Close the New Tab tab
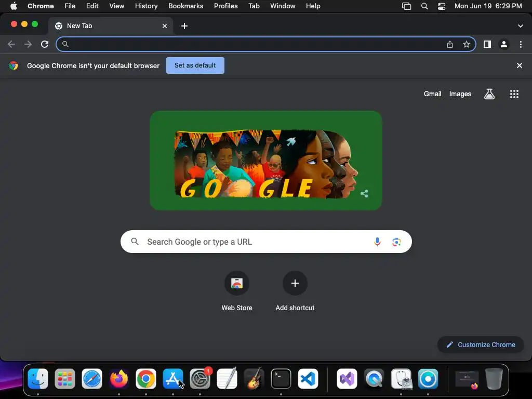532x399 pixels. [x=165, y=26]
